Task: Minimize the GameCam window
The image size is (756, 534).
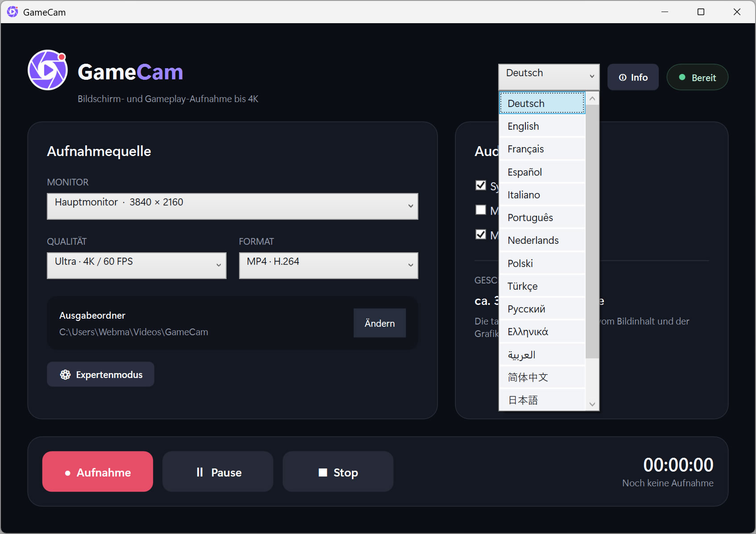Action: coord(665,12)
